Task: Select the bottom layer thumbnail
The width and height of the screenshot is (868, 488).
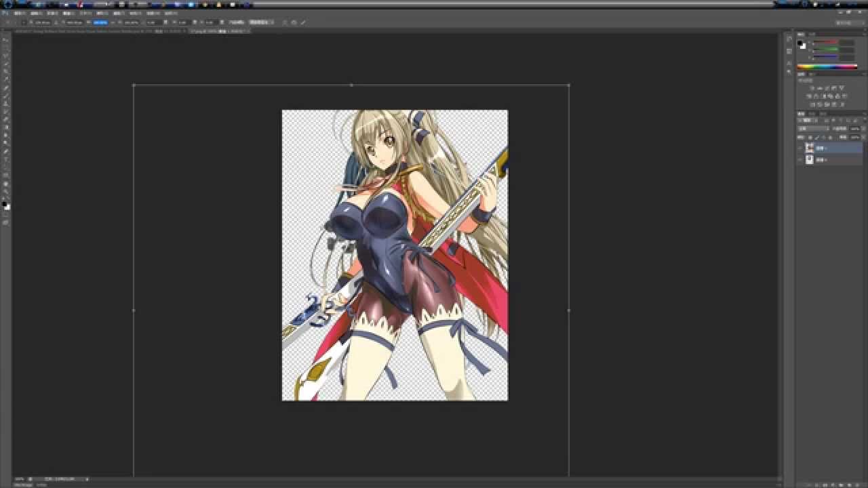Action: (x=809, y=160)
